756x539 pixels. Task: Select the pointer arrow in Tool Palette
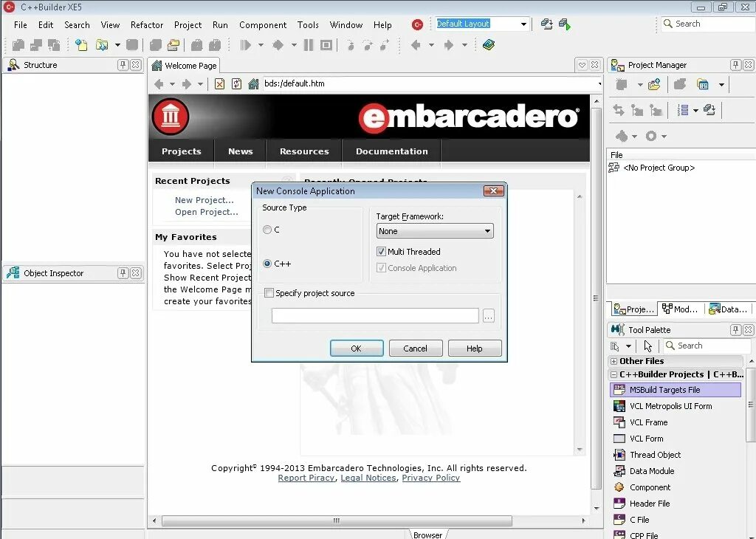tap(648, 346)
